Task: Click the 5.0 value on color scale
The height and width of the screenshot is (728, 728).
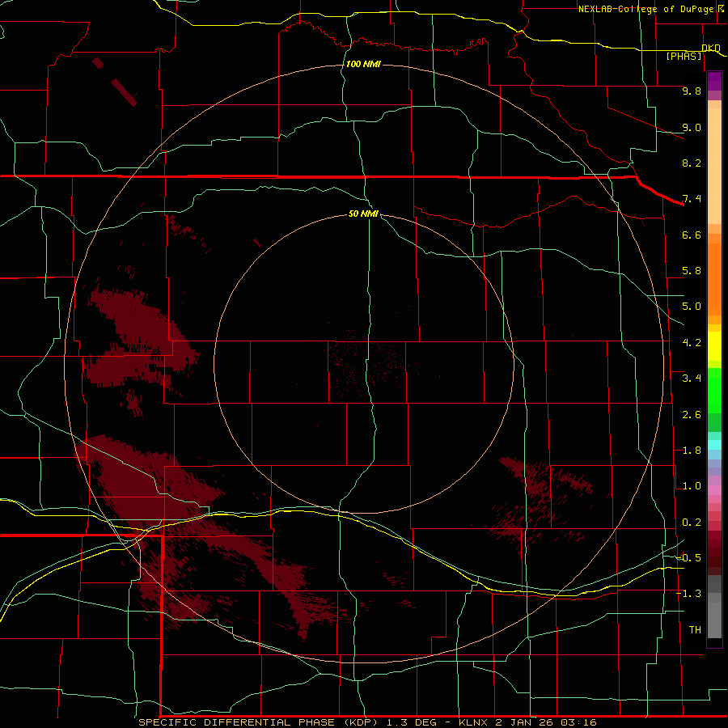Action: point(692,307)
